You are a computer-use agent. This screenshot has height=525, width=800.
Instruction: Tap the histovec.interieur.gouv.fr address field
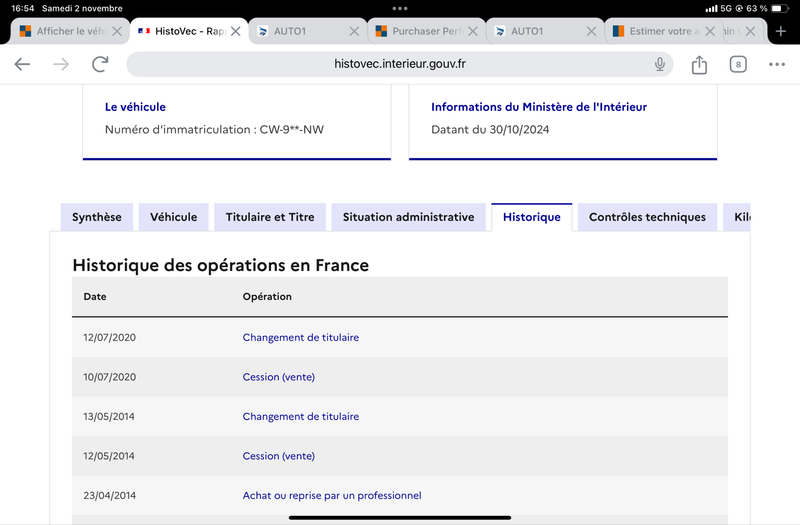[x=399, y=64]
